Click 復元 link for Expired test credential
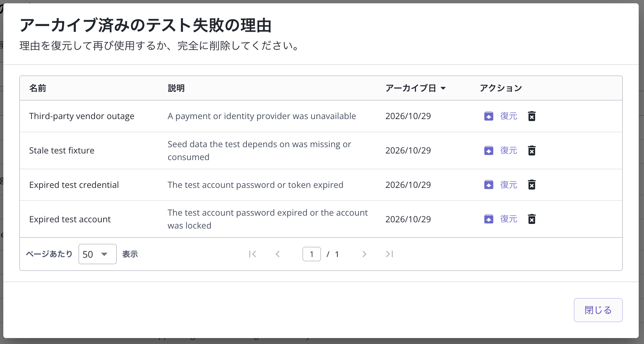 509,185
